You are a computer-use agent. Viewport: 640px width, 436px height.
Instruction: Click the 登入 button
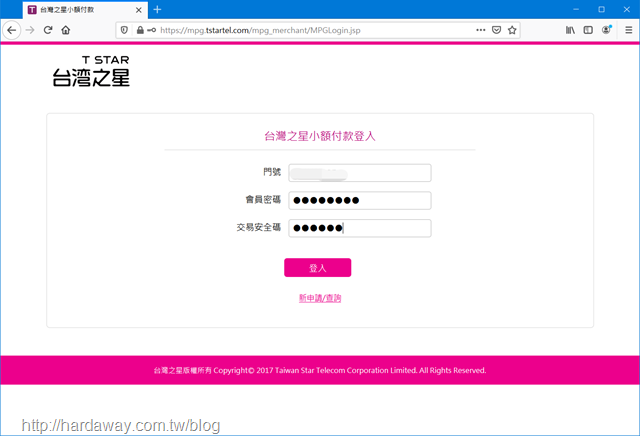pyautogui.click(x=318, y=268)
